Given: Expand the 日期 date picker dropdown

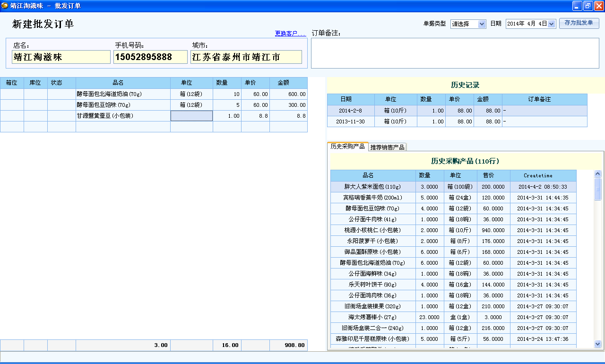Looking at the screenshot, I should [551, 24].
